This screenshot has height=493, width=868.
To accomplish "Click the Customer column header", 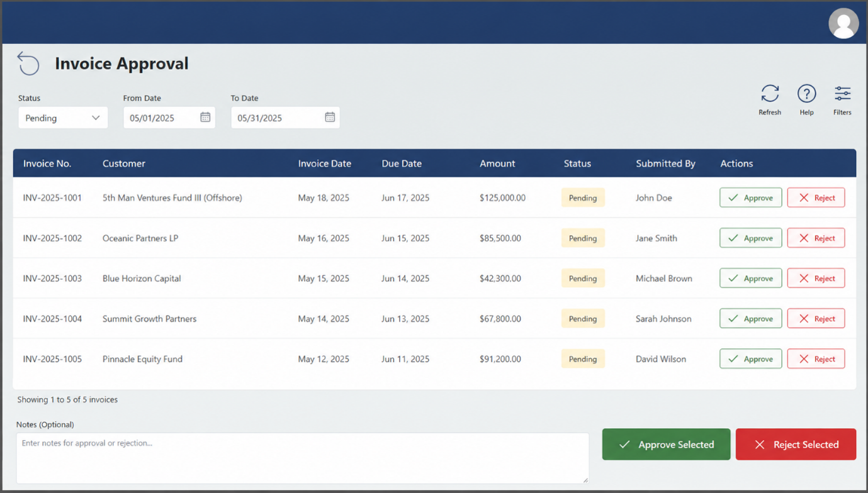I will [124, 163].
